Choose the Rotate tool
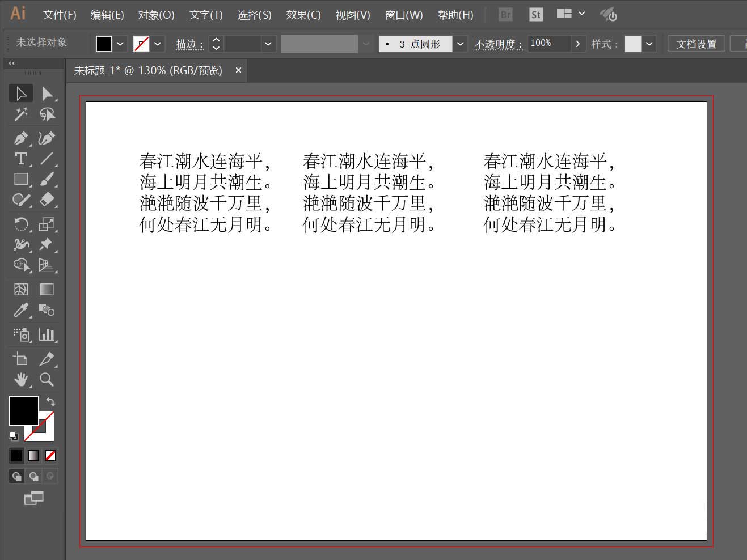747x560 pixels. coord(21,224)
